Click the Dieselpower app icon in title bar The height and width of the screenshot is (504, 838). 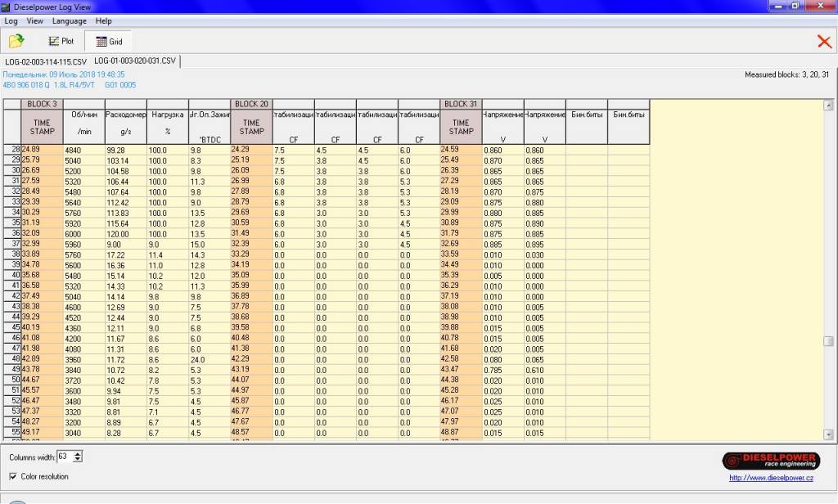7,7
